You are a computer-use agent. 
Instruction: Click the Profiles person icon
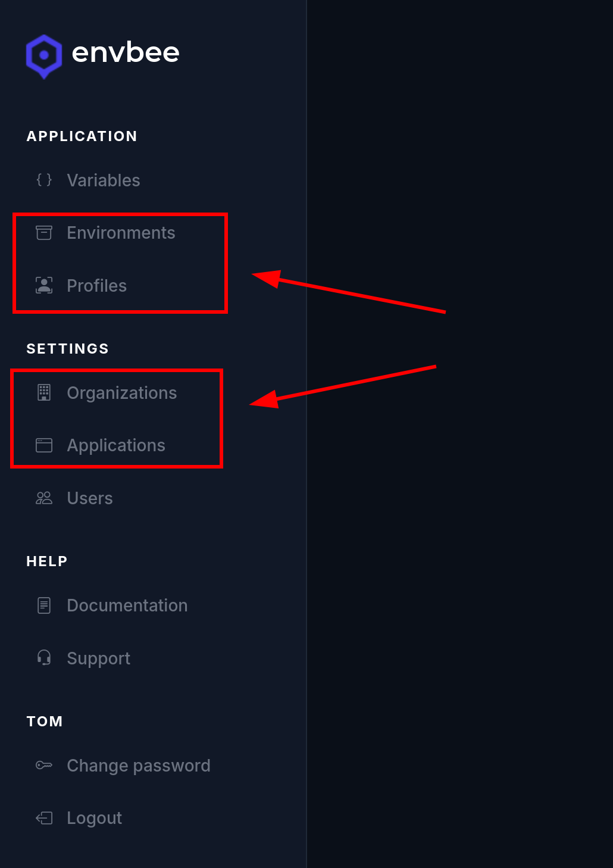[x=44, y=285]
